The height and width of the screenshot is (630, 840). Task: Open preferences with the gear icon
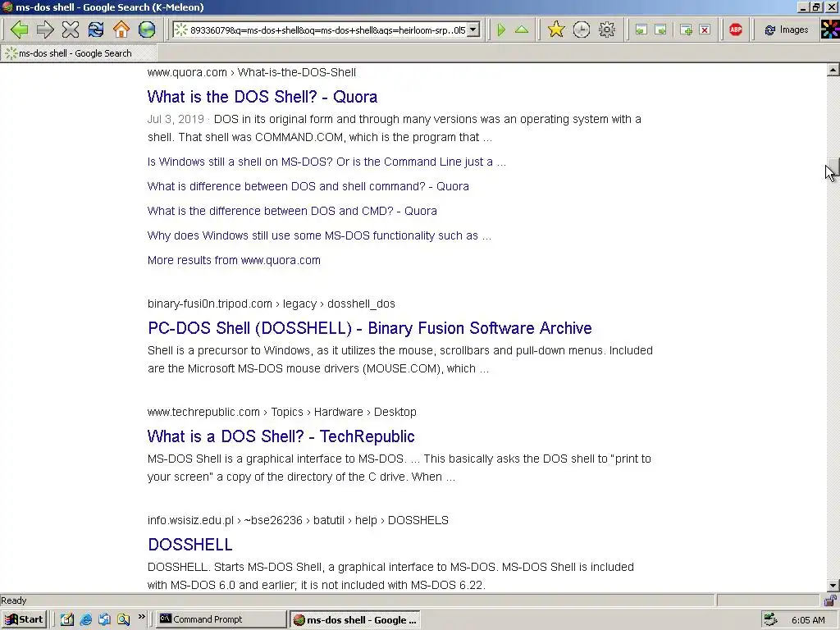607,30
